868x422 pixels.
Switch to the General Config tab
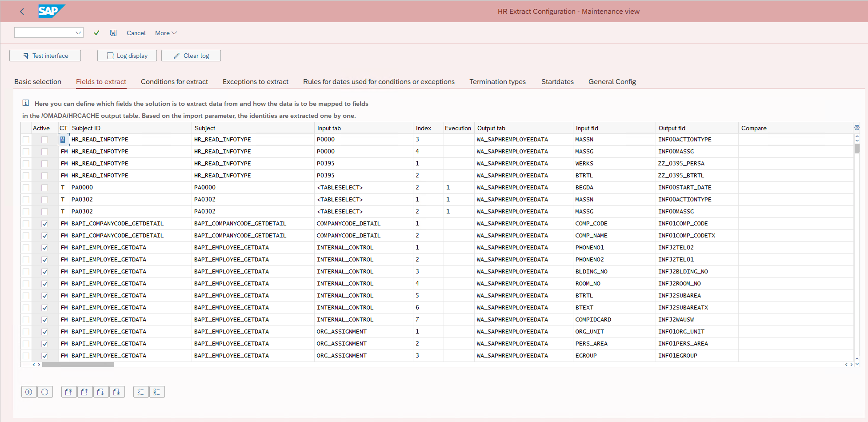(x=612, y=82)
